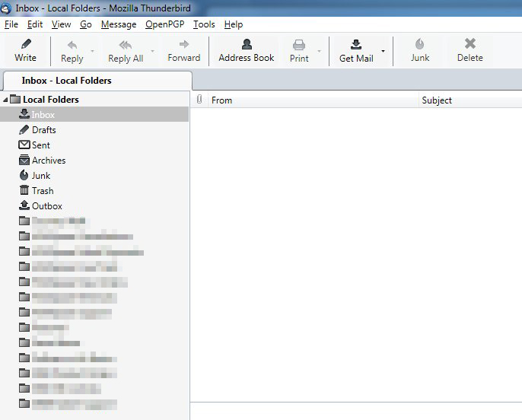The width and height of the screenshot is (522, 420).
Task: Open the OpenPGP menu
Action: [165, 24]
